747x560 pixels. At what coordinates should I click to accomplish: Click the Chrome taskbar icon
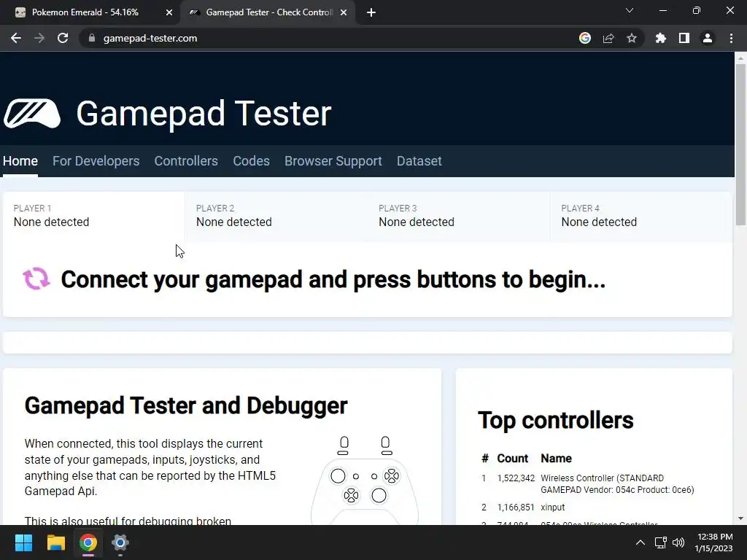[88, 542]
